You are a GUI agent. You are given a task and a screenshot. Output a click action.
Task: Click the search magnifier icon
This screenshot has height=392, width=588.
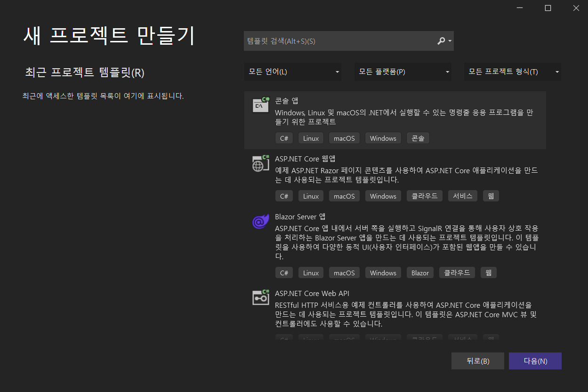pyautogui.click(x=441, y=41)
